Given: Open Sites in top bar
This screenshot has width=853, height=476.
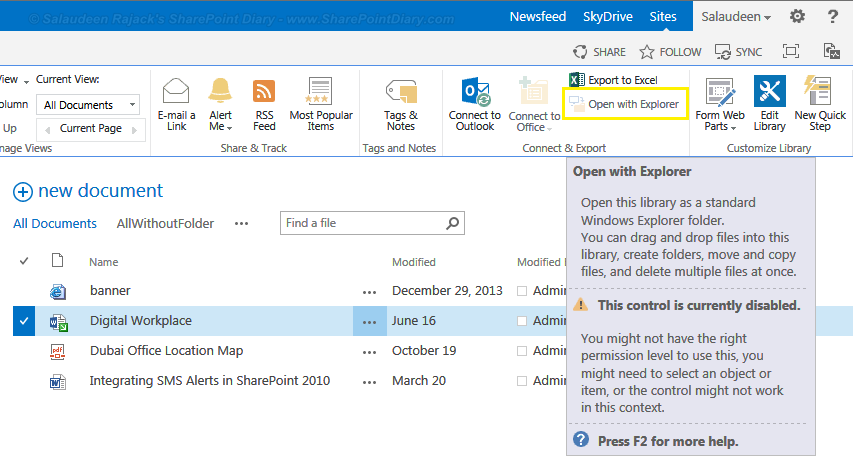Looking at the screenshot, I should tap(663, 16).
